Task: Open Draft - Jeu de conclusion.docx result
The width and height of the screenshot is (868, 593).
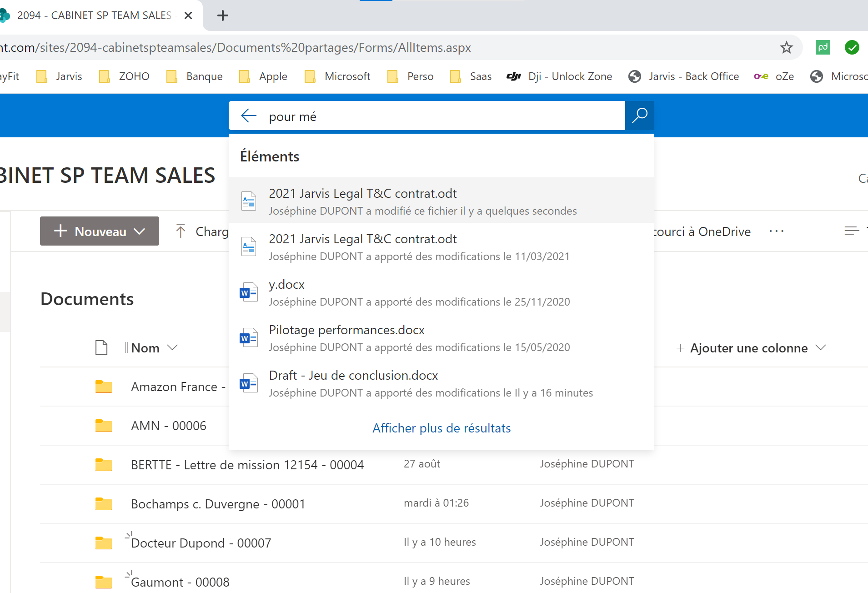Action: (353, 376)
